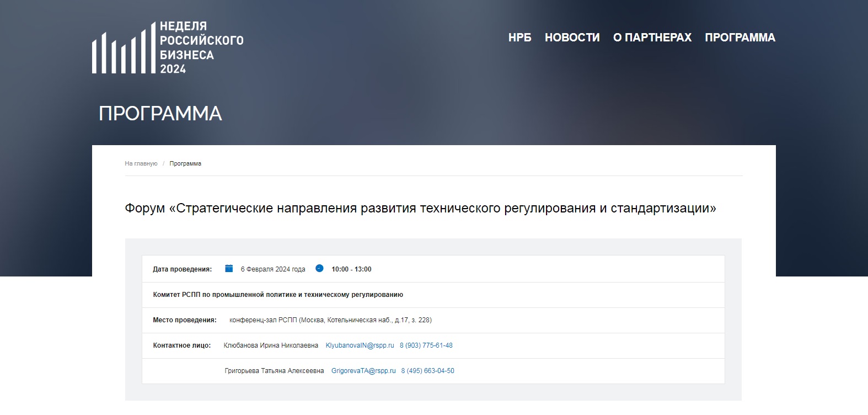This screenshot has height=415, width=868.
Task: Select the name Клюбанова Ирина Николаевна
Action: 271,345
